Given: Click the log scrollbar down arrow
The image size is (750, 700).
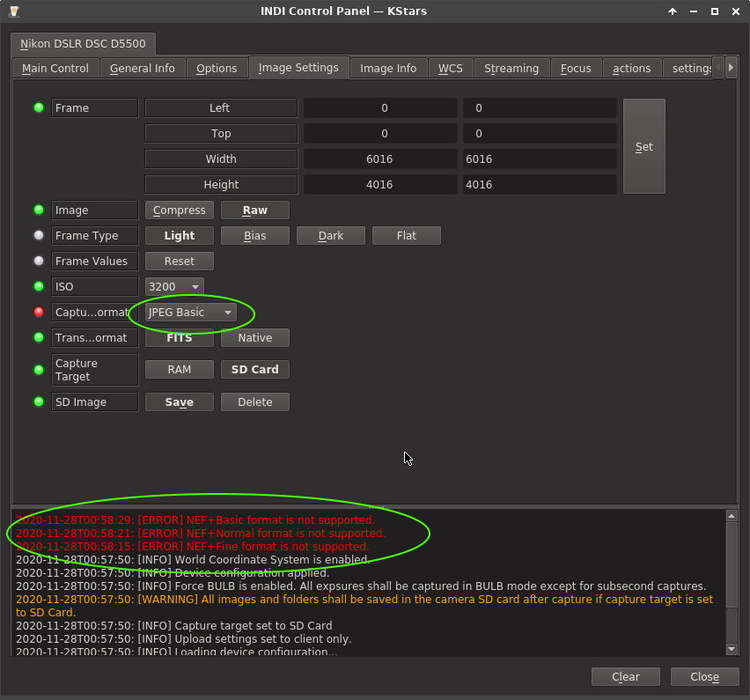Looking at the screenshot, I should [x=732, y=649].
